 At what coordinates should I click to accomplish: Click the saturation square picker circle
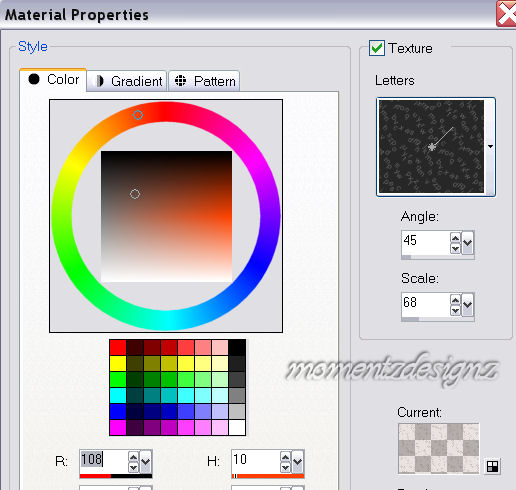click(135, 194)
